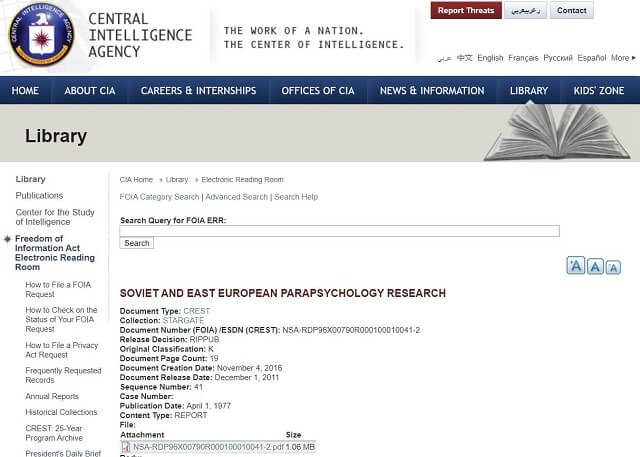Click the RIPPUB release decision value
The height and width of the screenshot is (457, 640).
point(204,339)
